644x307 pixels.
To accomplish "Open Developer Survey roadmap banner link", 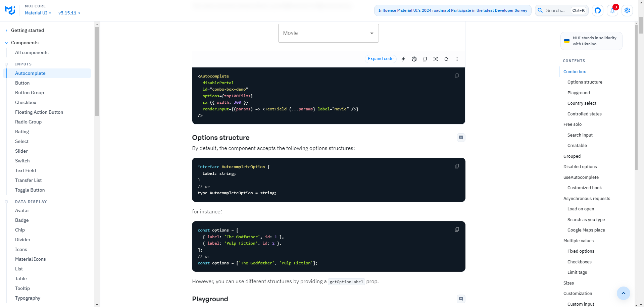I will pyautogui.click(x=453, y=10).
